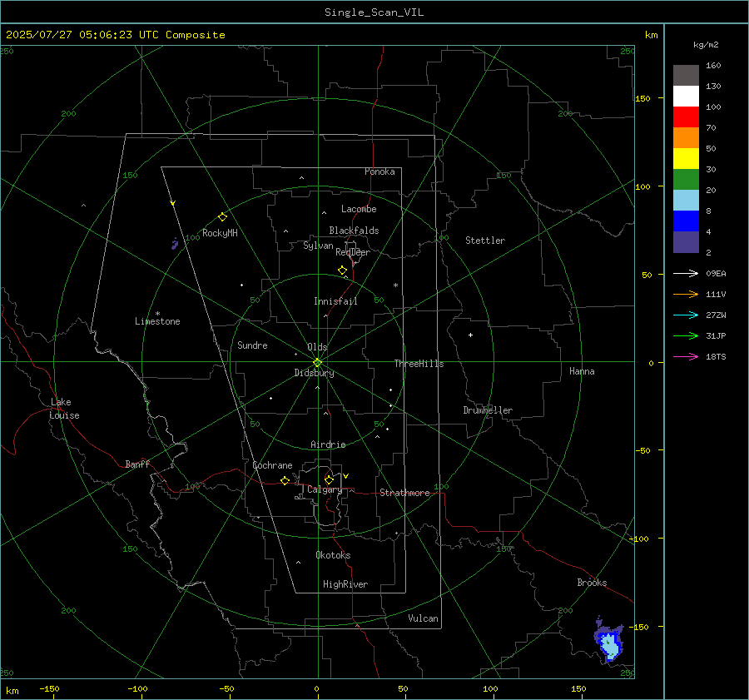
Task: Click the kg/m2 units label
Action: [x=706, y=44]
